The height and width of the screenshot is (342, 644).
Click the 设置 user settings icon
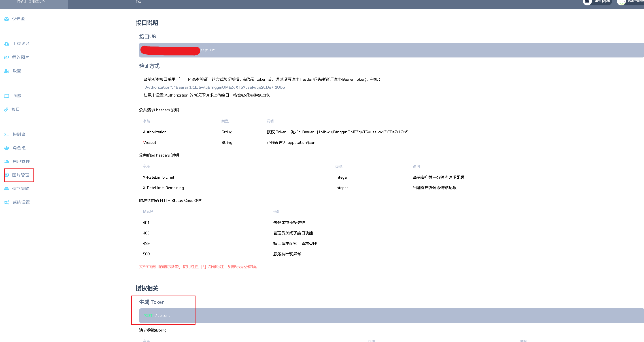coord(7,71)
